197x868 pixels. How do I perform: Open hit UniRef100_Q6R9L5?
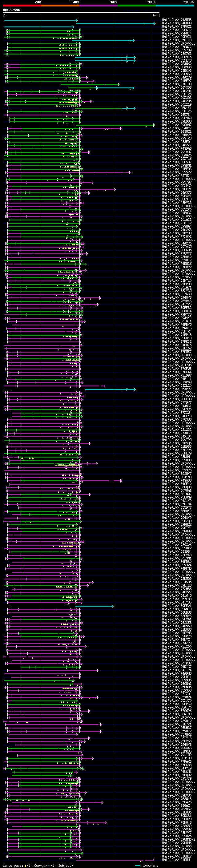pyautogui.click(x=177, y=57)
